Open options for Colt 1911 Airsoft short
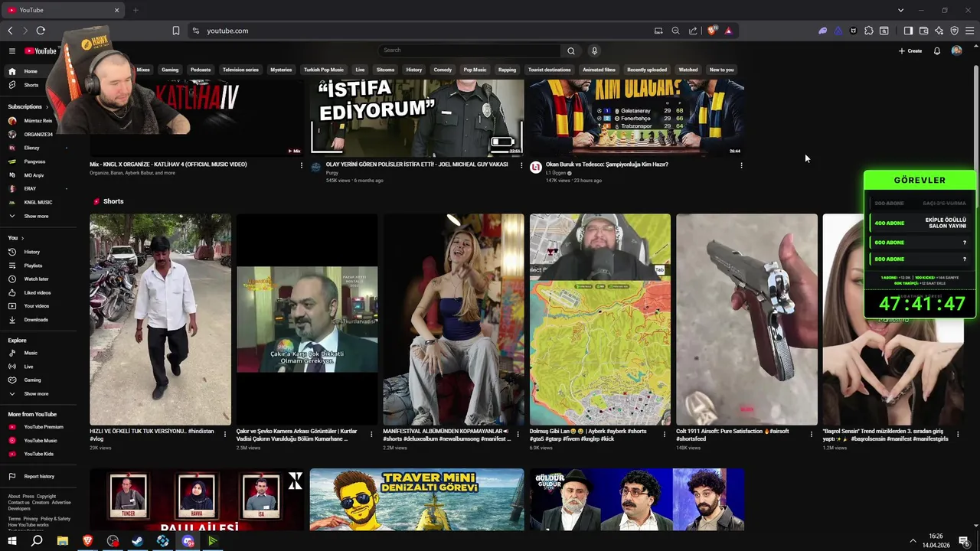The image size is (980, 551). click(x=812, y=434)
